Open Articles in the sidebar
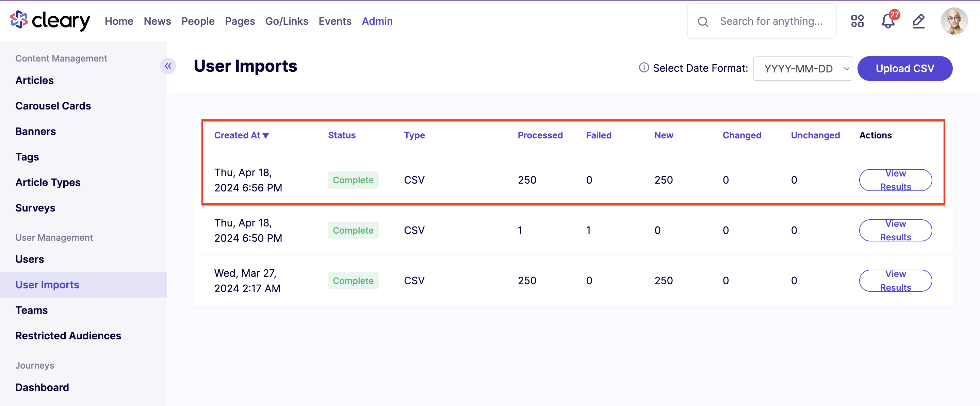The width and height of the screenshot is (980, 406). (x=34, y=81)
